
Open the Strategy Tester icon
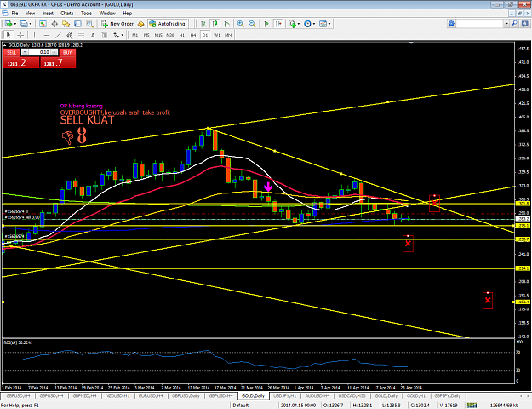tap(89, 24)
